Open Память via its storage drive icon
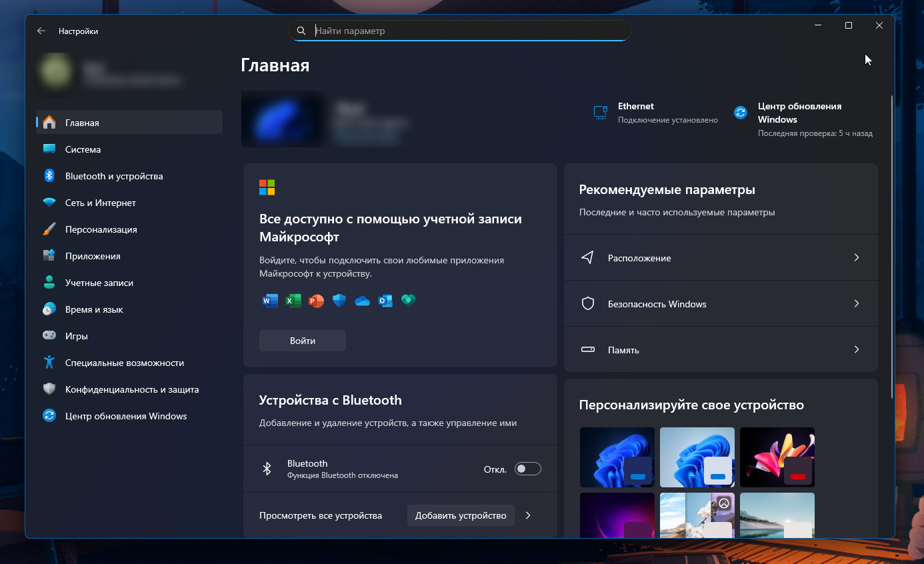The image size is (924, 564). pyautogui.click(x=587, y=349)
